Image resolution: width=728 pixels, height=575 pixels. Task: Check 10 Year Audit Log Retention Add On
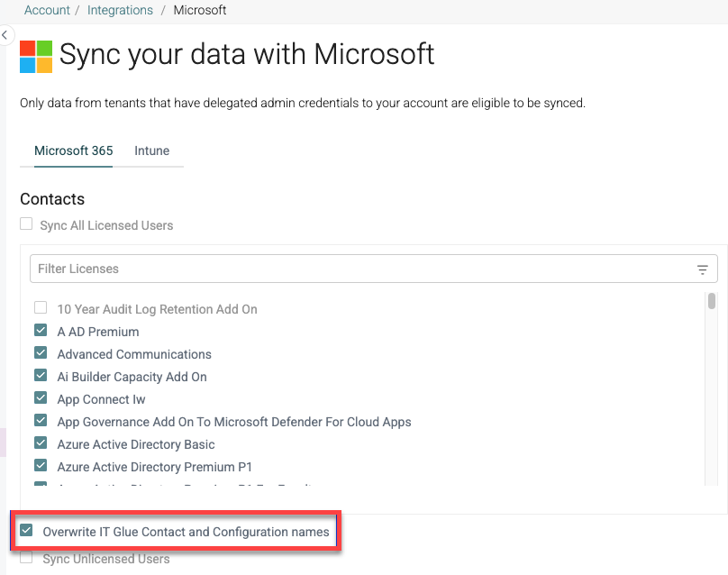coord(41,308)
